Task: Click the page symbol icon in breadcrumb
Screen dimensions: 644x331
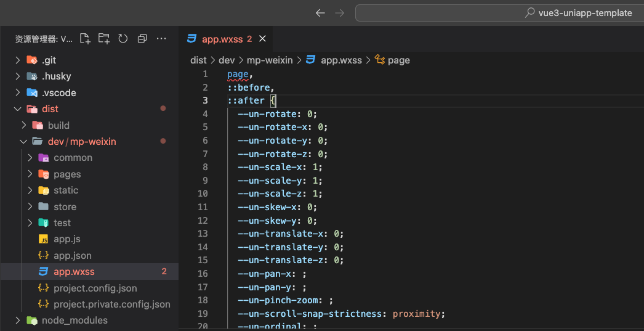Action: tap(380, 60)
